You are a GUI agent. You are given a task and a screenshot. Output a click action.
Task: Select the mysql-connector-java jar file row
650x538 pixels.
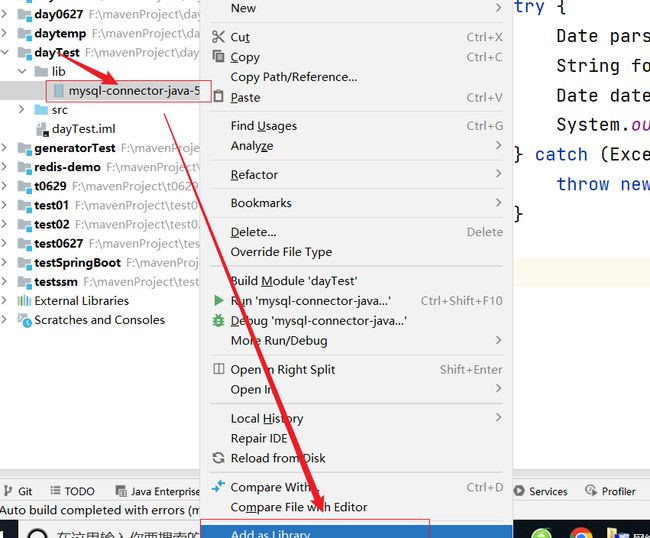(x=100, y=91)
